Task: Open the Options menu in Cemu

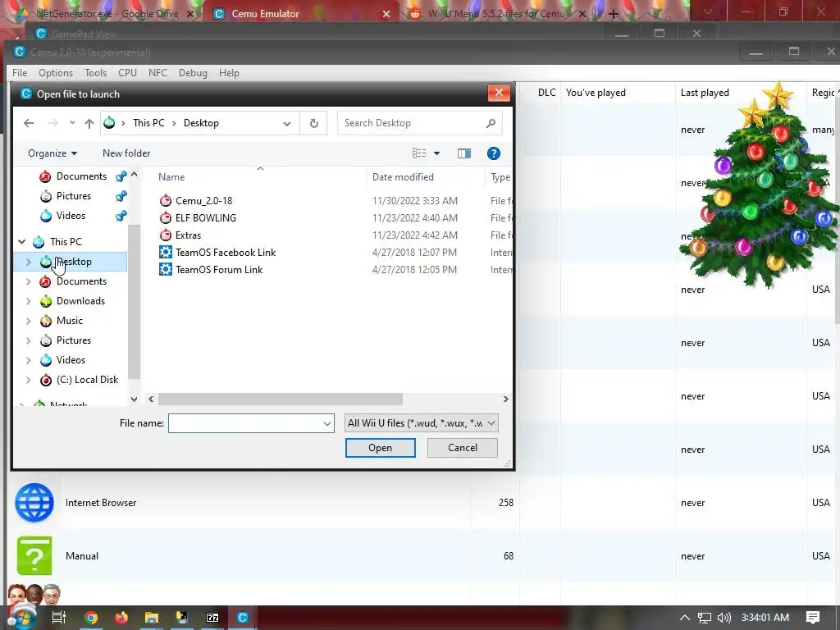Action: tap(56, 73)
